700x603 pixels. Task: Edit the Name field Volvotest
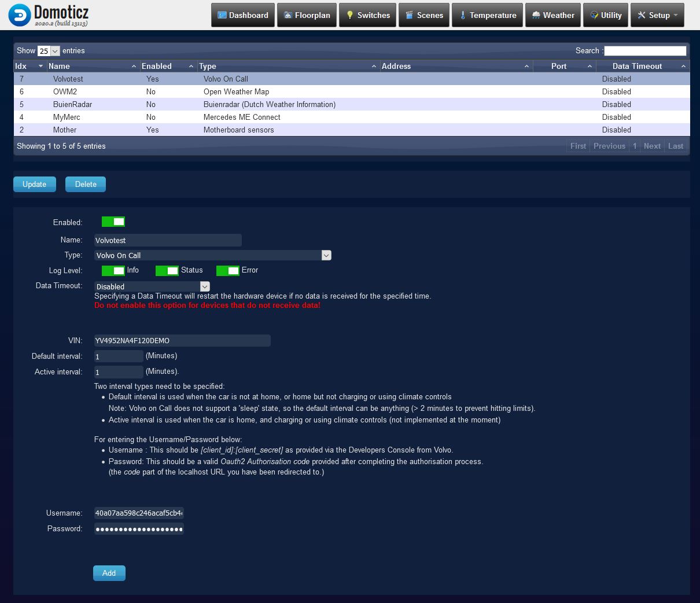168,240
